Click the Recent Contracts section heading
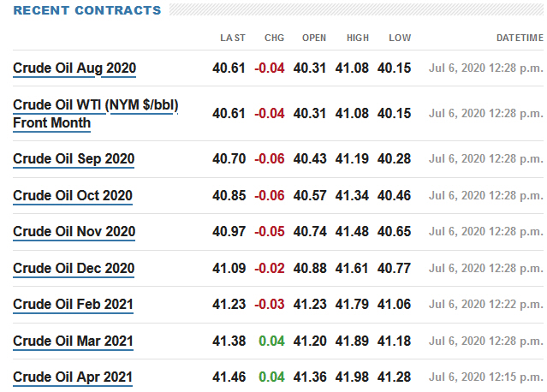This screenshot has height=392, width=547. pos(86,10)
